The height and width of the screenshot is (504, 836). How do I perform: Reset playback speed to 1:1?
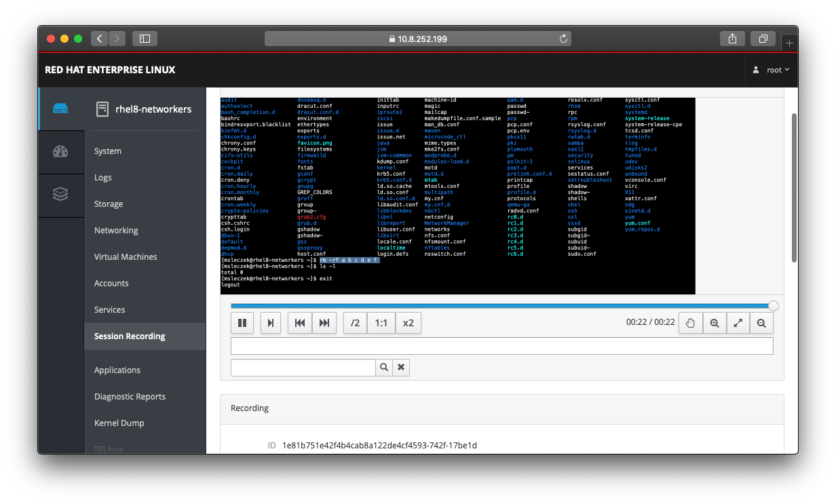pyautogui.click(x=381, y=323)
